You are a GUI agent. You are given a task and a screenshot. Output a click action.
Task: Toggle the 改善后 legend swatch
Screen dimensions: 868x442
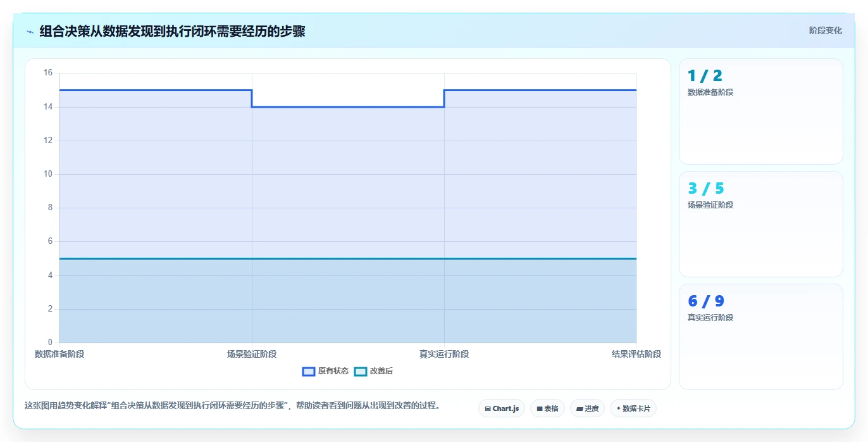point(361,372)
